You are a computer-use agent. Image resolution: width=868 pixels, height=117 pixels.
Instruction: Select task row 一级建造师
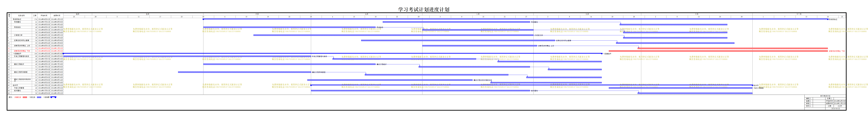[x=35, y=53]
